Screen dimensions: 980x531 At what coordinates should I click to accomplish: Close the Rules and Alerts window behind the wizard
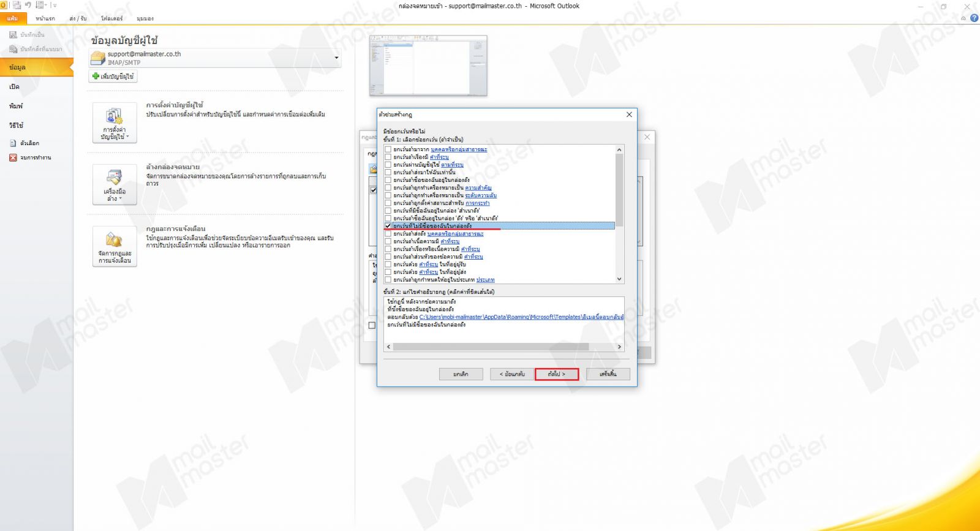(647, 137)
